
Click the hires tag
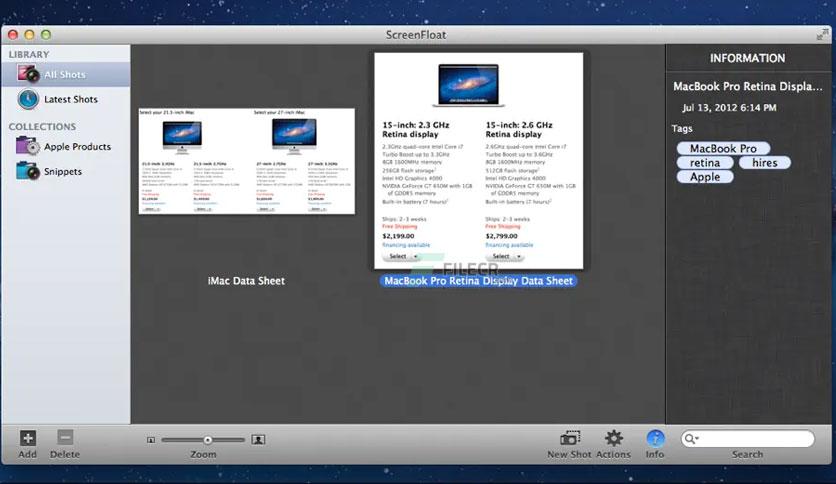[765, 163]
